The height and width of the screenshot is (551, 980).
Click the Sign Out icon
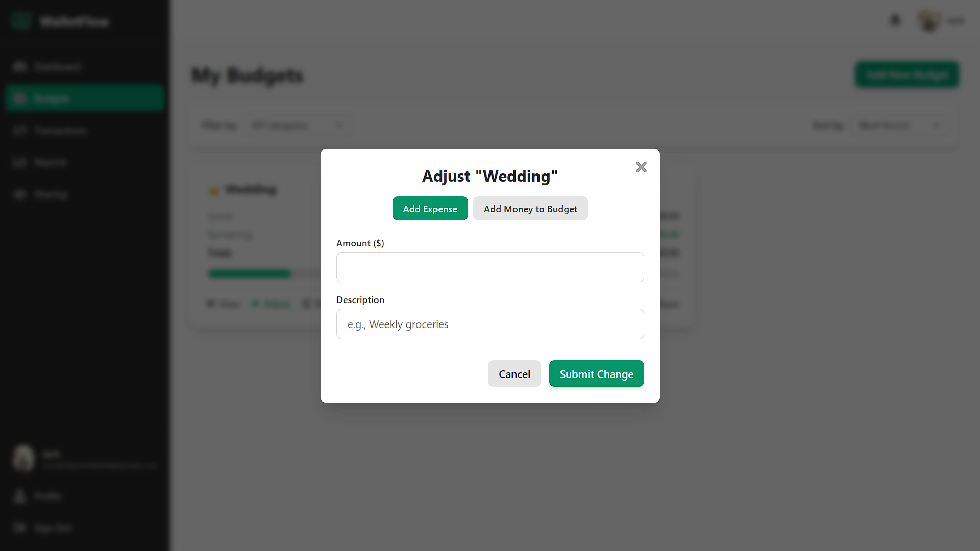[x=20, y=528]
